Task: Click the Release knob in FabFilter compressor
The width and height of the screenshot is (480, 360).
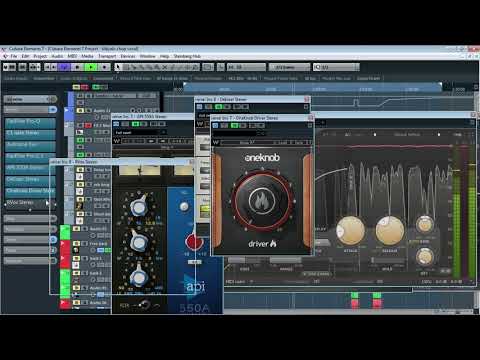Action: 389,231
